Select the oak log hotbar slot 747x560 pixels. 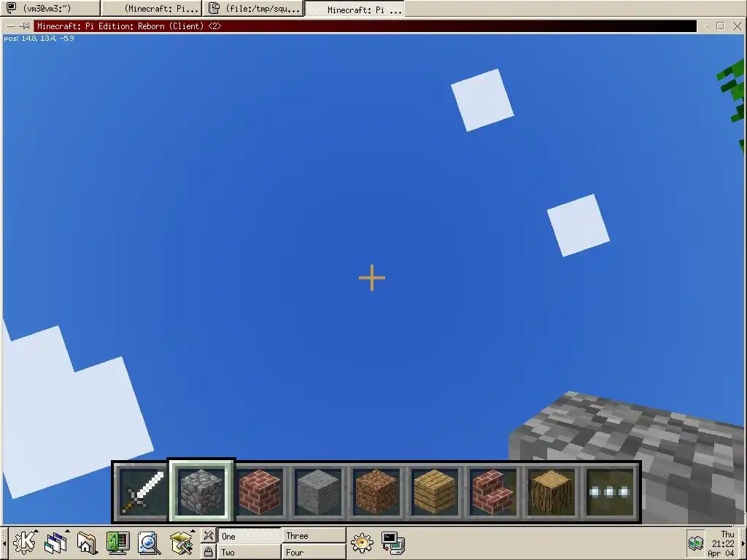click(551, 492)
